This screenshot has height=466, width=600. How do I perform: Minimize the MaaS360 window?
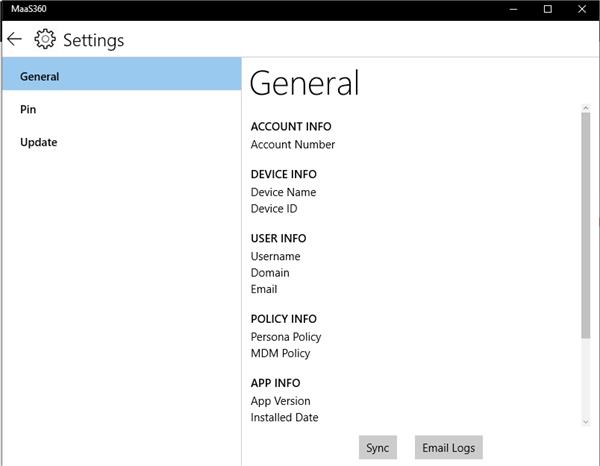pyautogui.click(x=514, y=9)
